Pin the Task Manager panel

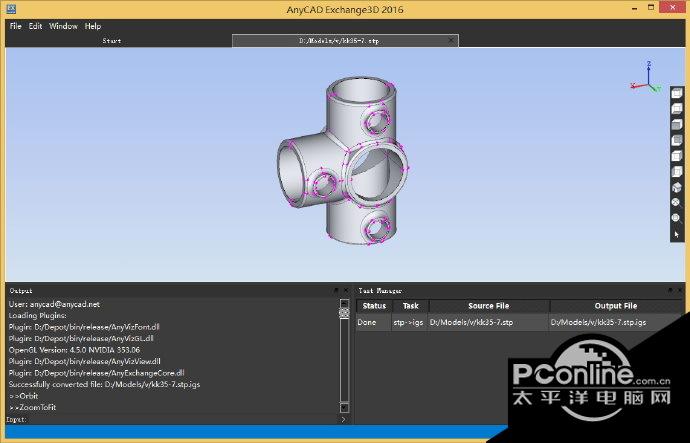tap(670, 290)
